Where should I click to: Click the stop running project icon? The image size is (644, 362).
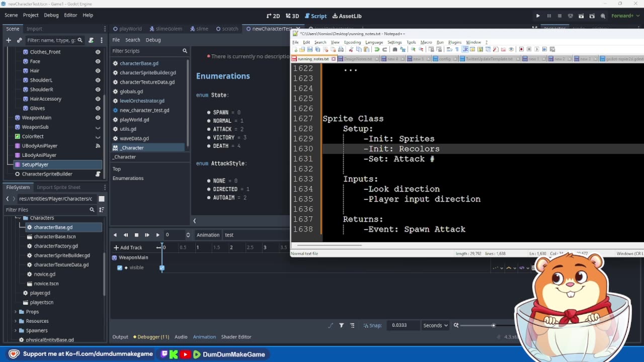pos(559,16)
